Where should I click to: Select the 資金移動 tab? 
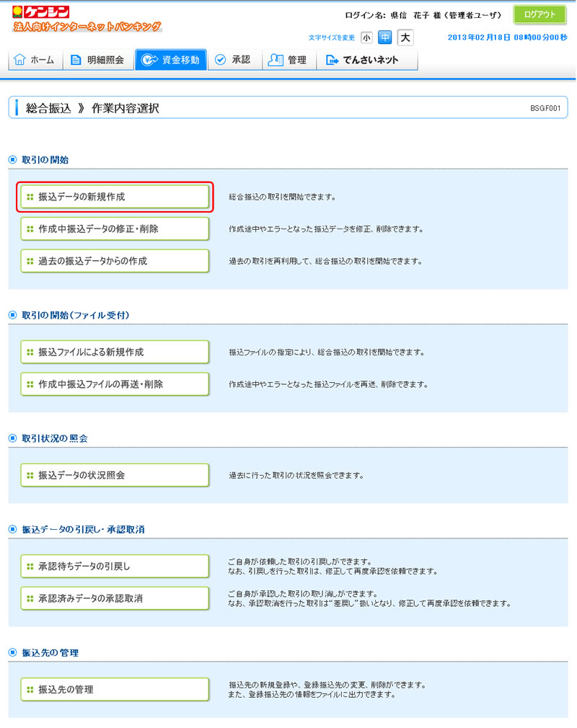click(171, 60)
